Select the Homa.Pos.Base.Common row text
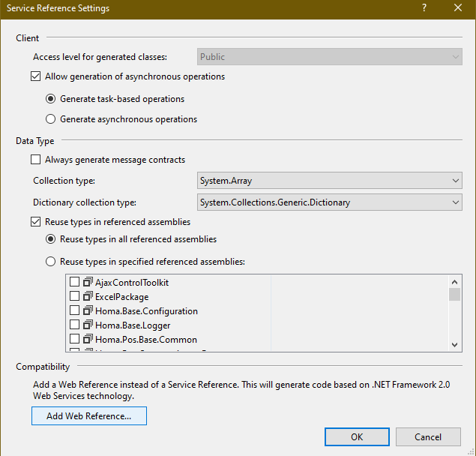Viewport: 476px width, 456px height. pyautogui.click(x=146, y=339)
